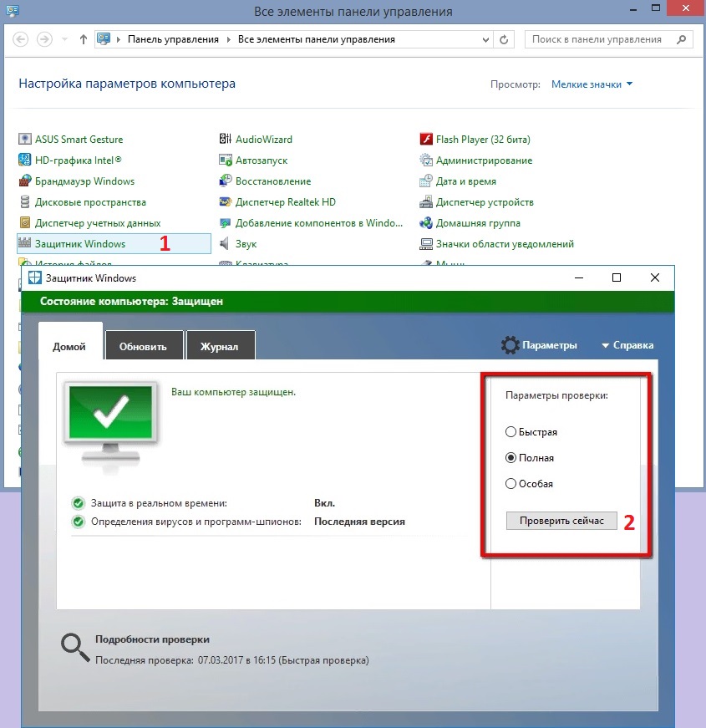Open the AudioWizard icon
The width and height of the screenshot is (706, 728).
[225, 139]
